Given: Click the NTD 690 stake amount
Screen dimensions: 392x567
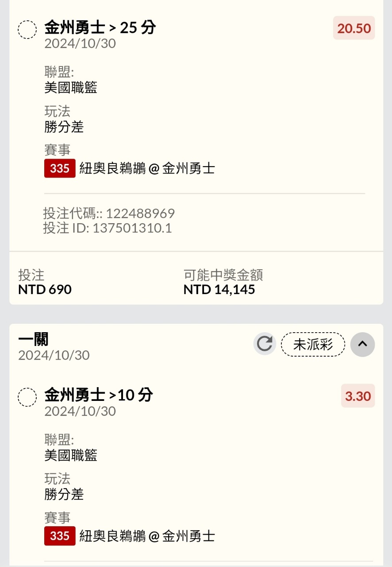Looking at the screenshot, I should [x=45, y=290].
